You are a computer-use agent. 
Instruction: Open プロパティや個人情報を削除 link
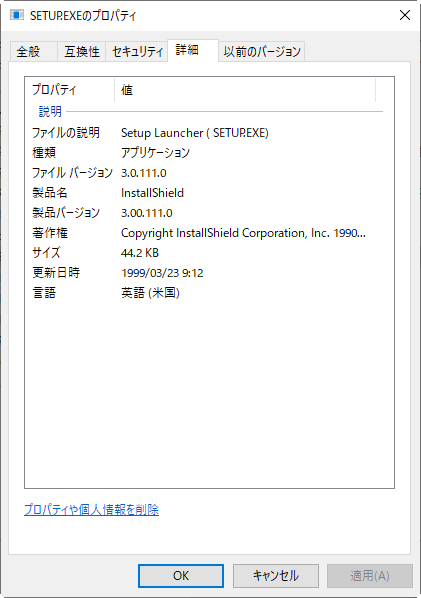92,510
